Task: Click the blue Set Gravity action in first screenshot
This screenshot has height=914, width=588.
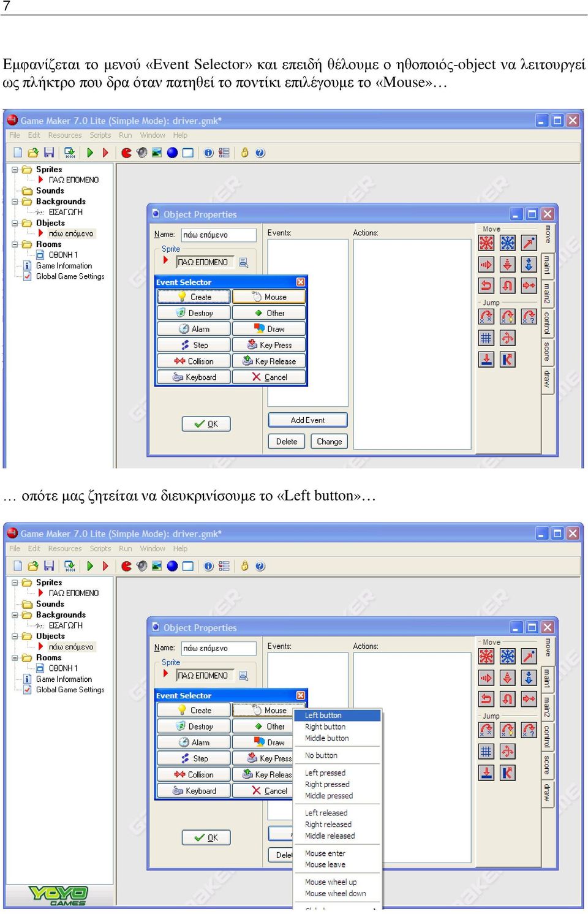Action: tap(529, 265)
